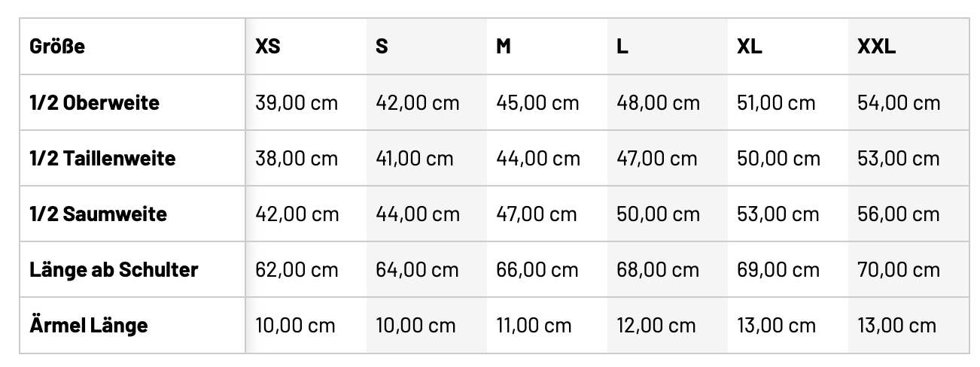Click the XXL column header

[x=876, y=47]
